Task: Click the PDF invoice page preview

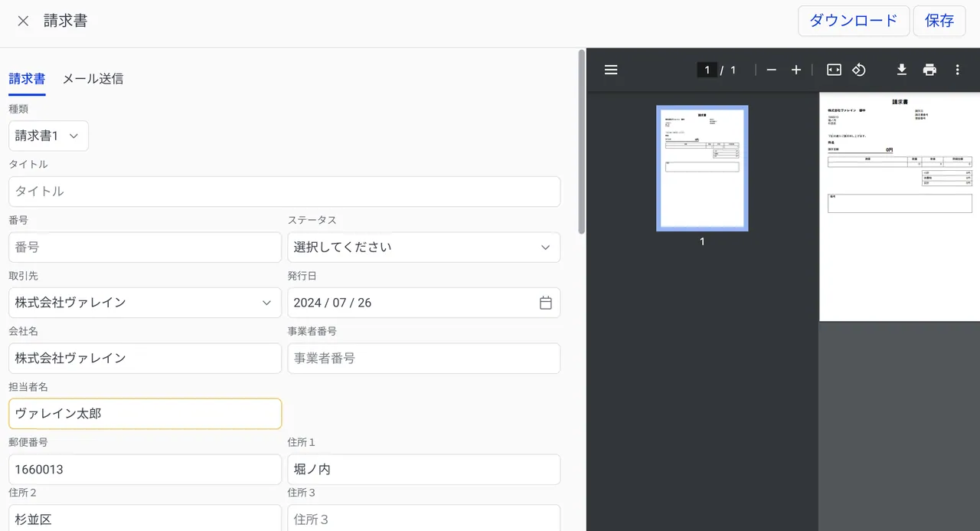Action: pyautogui.click(x=900, y=207)
